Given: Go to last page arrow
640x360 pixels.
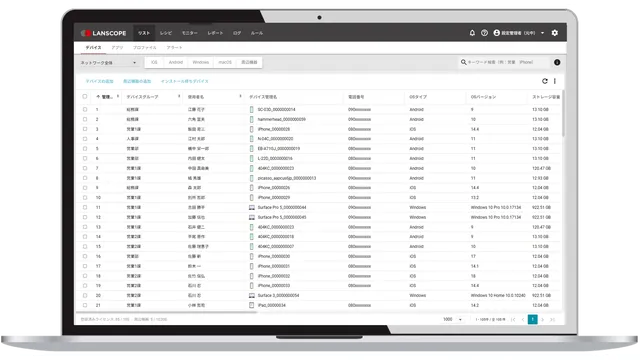Looking at the screenshot, I should (553, 320).
